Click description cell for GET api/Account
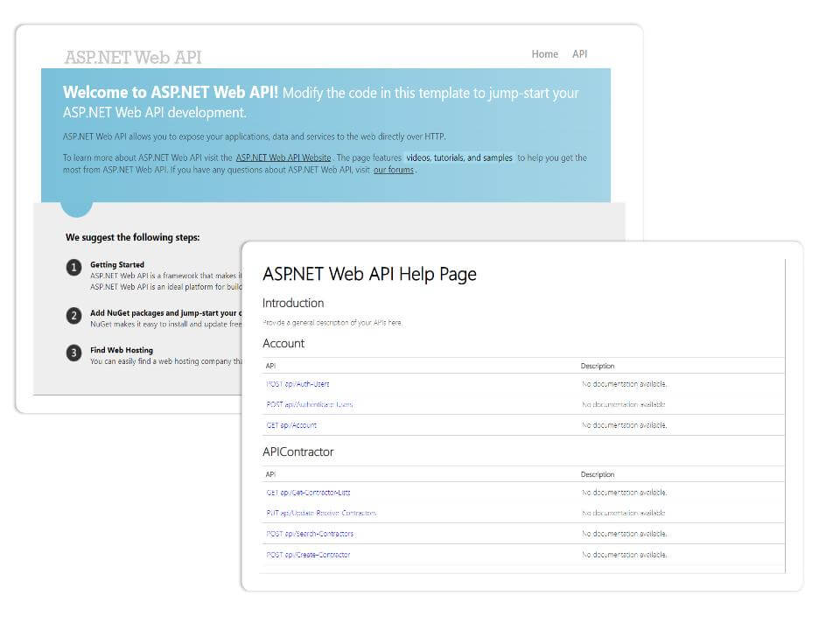 [x=624, y=425]
